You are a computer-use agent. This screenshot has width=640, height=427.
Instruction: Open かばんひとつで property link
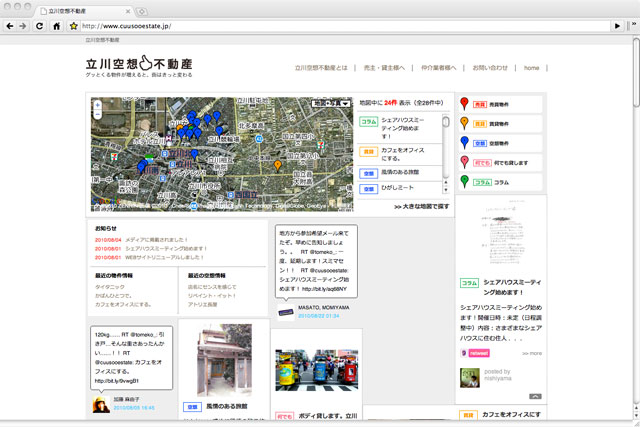click(x=113, y=296)
